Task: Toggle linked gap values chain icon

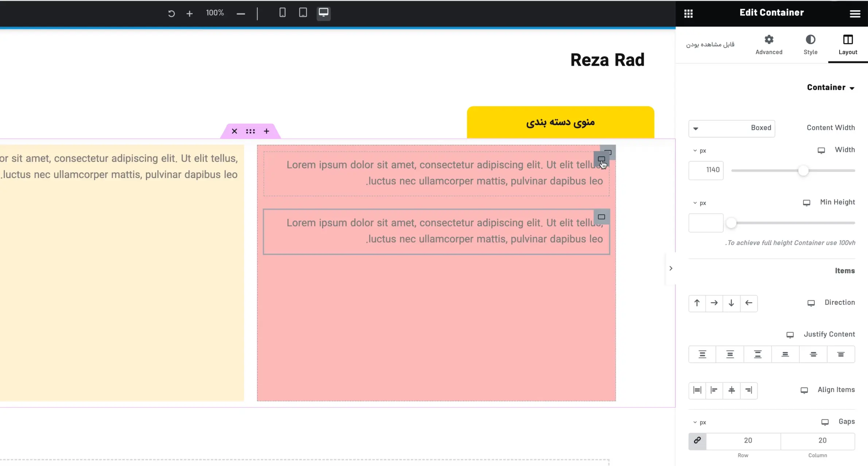Action: 697,441
